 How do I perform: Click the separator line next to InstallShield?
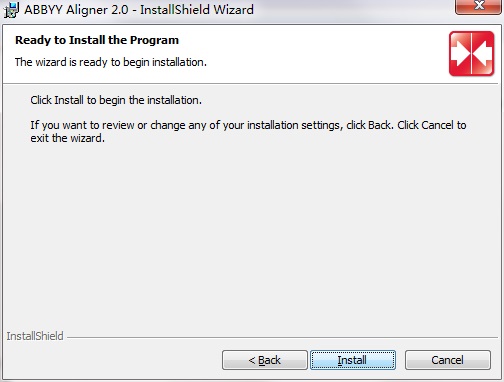tap(282, 337)
